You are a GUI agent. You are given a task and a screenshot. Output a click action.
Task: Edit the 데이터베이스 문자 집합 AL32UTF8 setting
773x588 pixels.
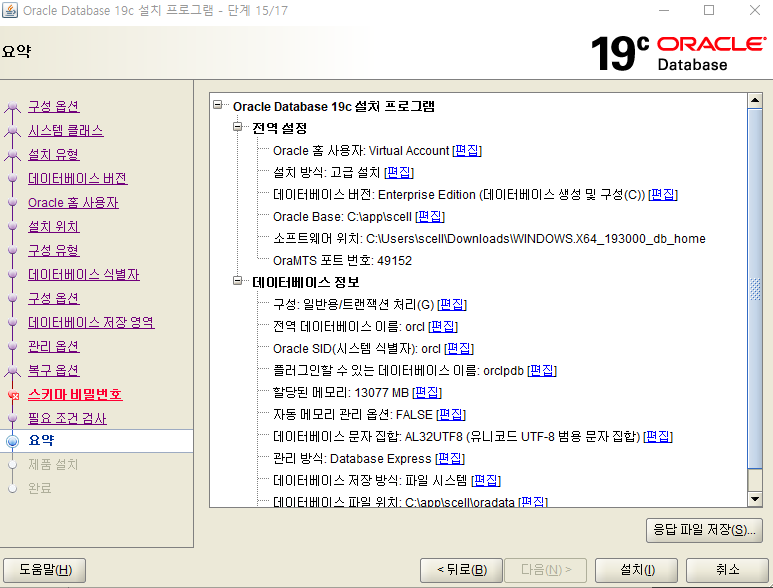click(658, 437)
